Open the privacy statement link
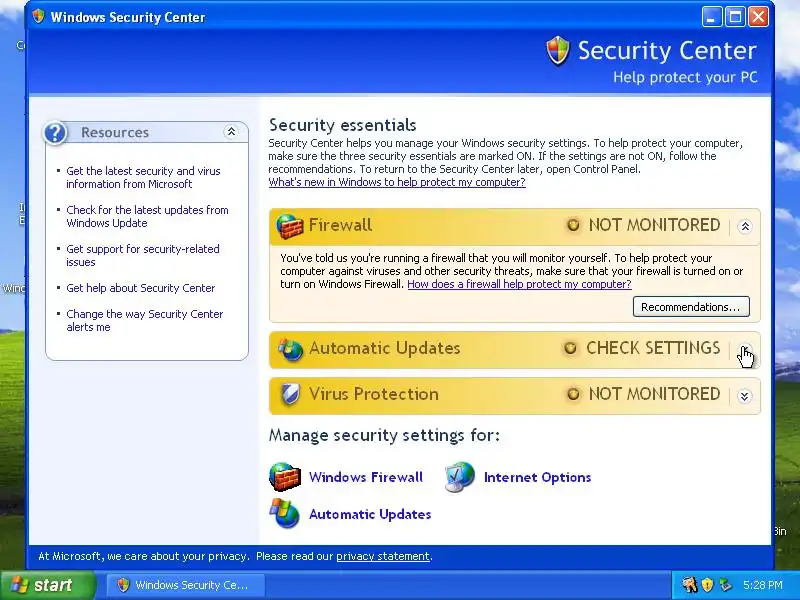Image resolution: width=800 pixels, height=600 pixels. point(383,556)
